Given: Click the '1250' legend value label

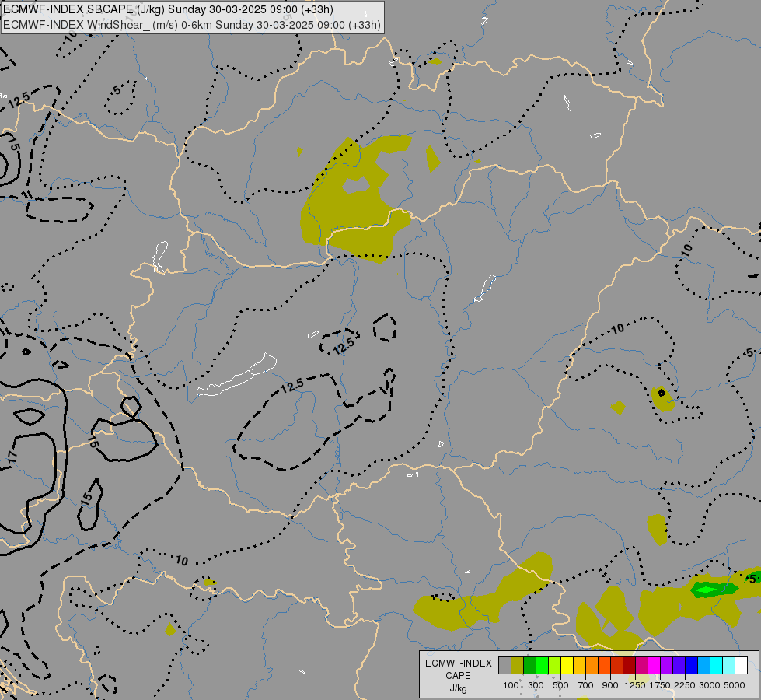Looking at the screenshot, I should [x=635, y=685].
